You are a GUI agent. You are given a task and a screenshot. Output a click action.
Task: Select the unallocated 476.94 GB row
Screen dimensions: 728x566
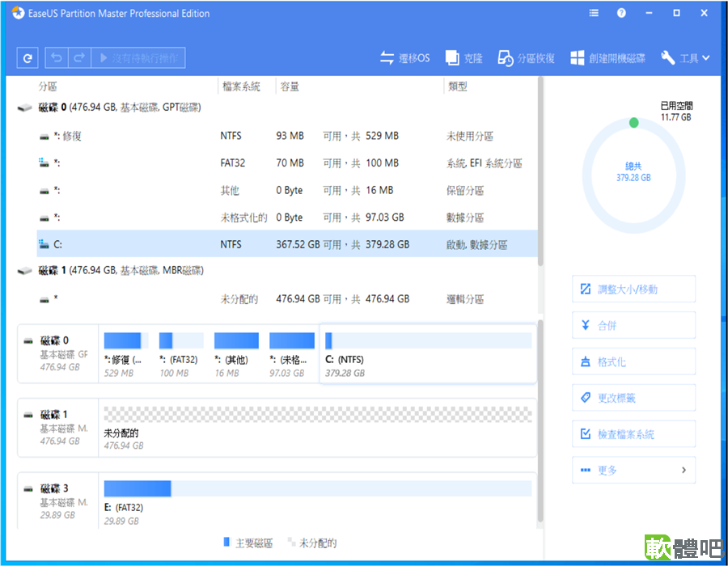tap(287, 299)
